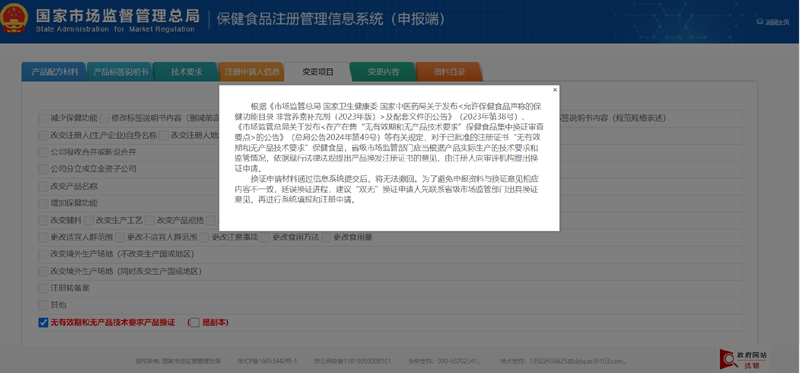Open the 产品标签说明书 tab
800x373 pixels.
point(120,72)
